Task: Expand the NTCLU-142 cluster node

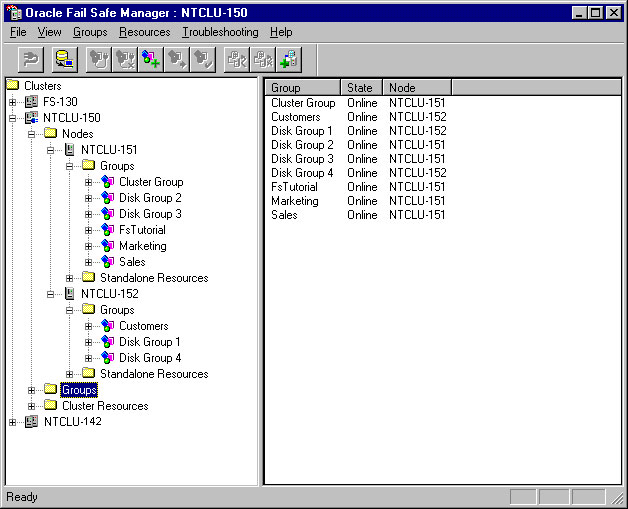Action: coord(12,422)
